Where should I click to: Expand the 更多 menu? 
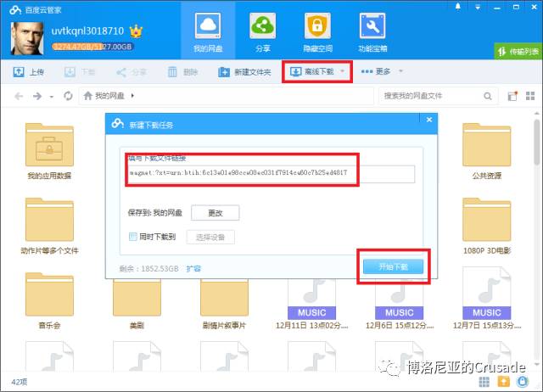[382, 71]
